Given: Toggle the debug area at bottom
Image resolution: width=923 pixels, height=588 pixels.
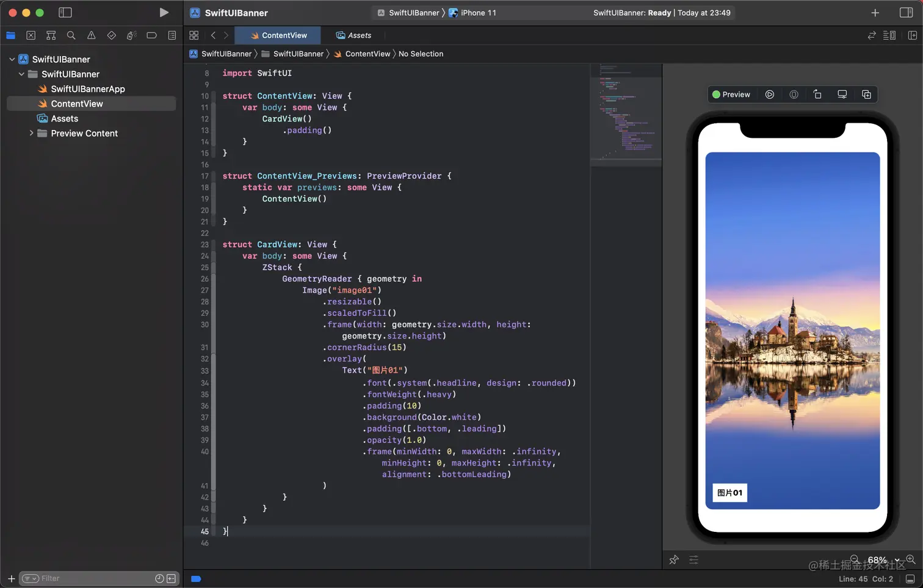Looking at the screenshot, I should point(910,579).
